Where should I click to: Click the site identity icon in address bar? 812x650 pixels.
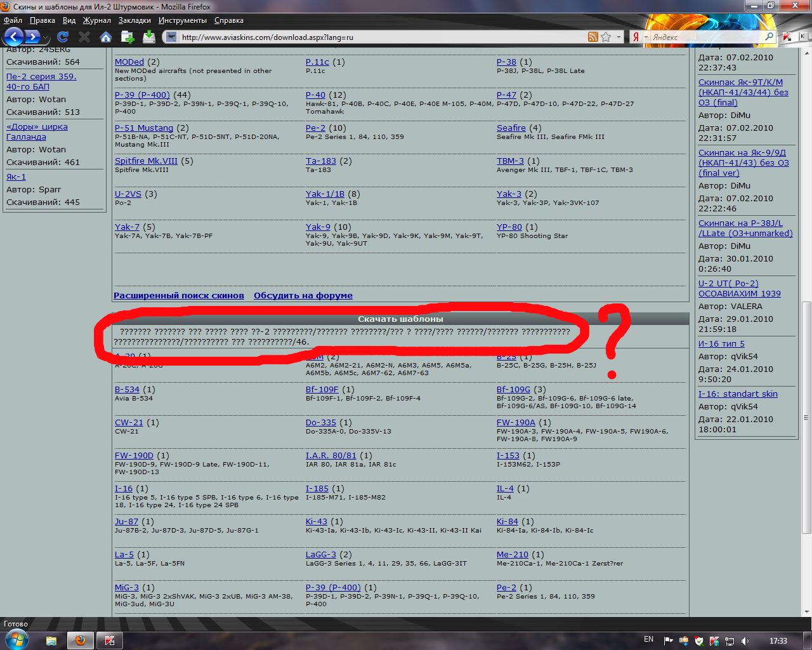click(171, 37)
